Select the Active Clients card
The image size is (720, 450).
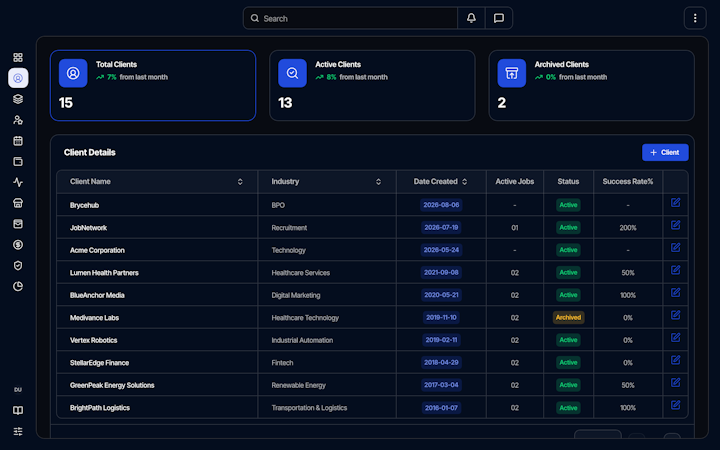pos(372,85)
